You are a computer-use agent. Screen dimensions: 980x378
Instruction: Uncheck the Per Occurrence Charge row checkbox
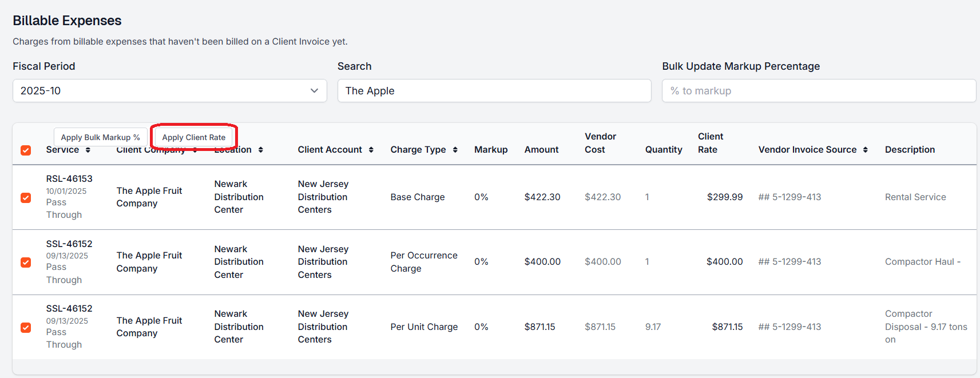tap(26, 262)
